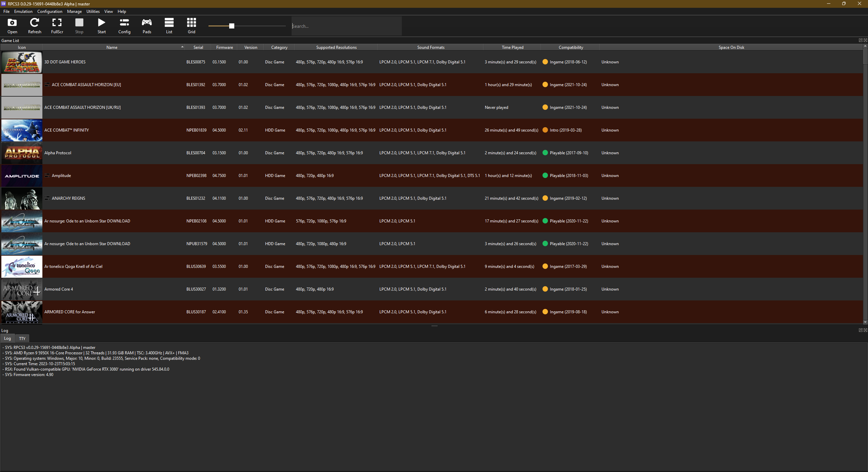This screenshot has width=868, height=472.
Task: Refresh the game list
Action: click(x=35, y=26)
